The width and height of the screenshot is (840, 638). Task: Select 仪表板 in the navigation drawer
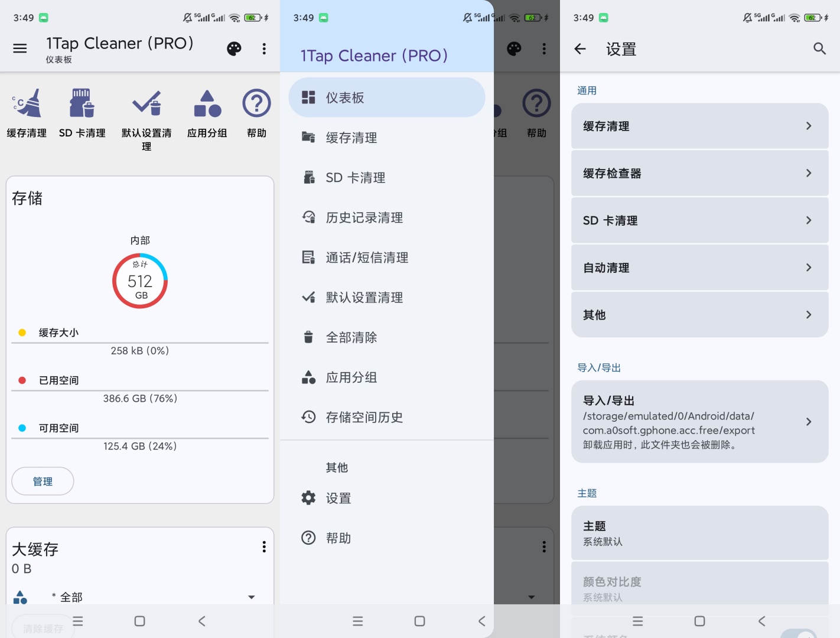point(387,97)
